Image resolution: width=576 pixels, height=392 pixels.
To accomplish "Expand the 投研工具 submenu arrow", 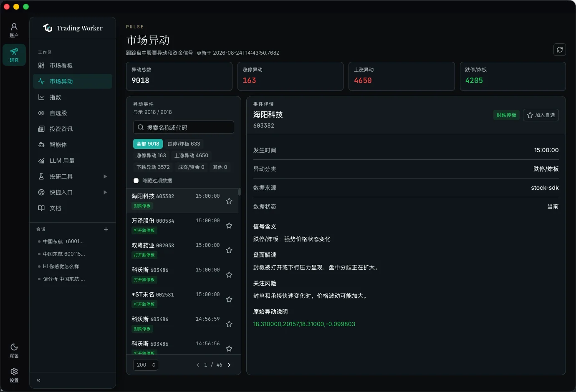I will pyautogui.click(x=105, y=176).
